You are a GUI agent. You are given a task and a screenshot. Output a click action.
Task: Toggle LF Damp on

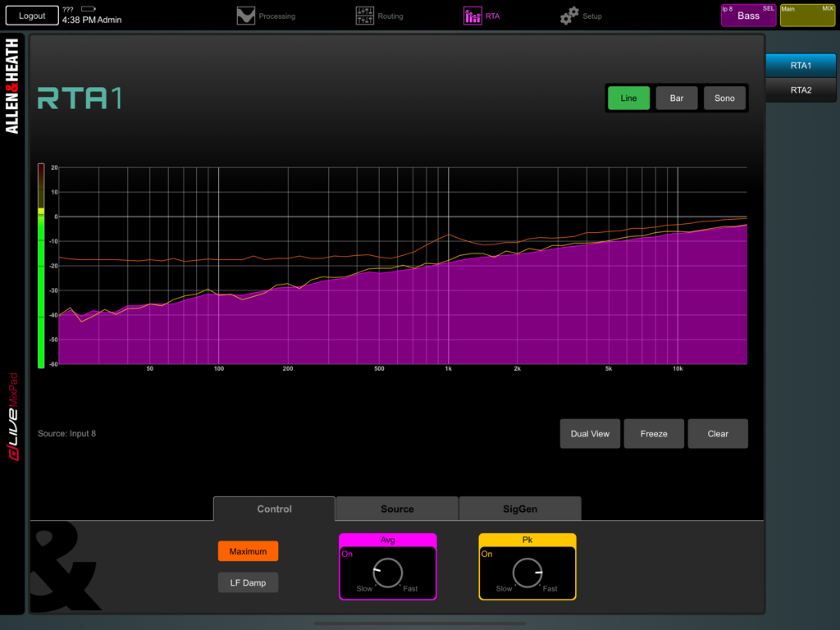pyautogui.click(x=248, y=582)
